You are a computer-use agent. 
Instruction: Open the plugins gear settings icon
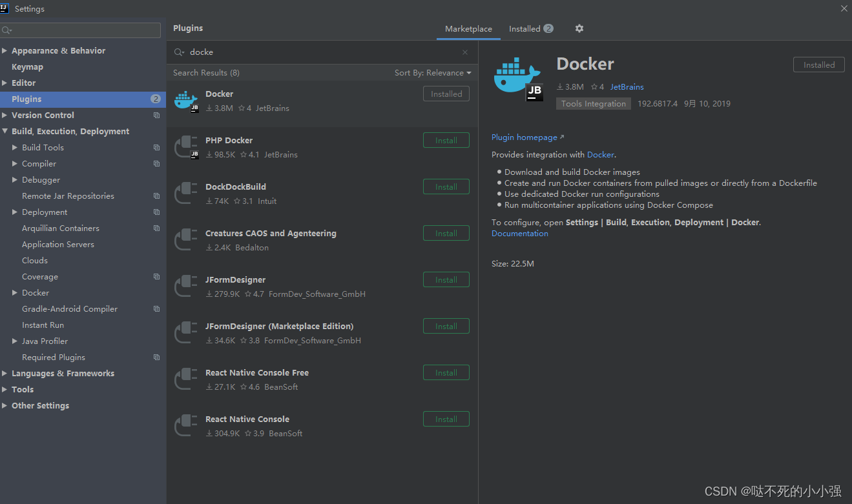click(579, 28)
